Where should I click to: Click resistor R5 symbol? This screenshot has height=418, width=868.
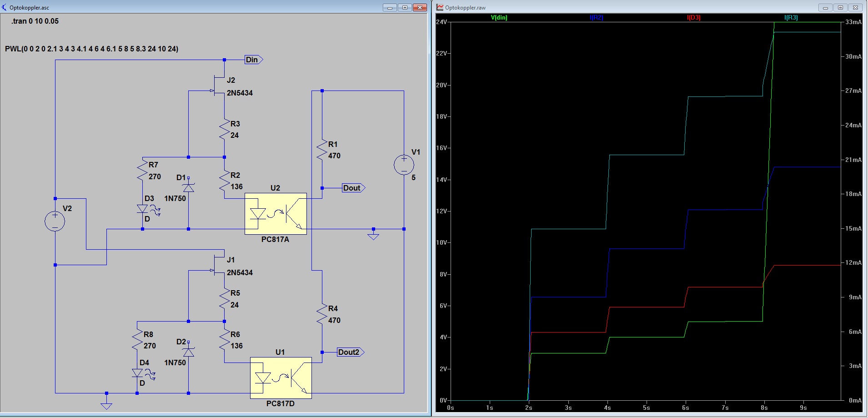click(x=224, y=299)
